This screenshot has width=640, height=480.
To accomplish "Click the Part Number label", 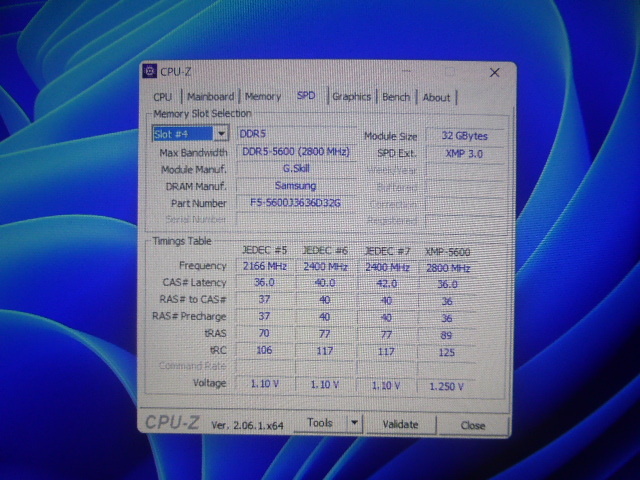I will pos(199,203).
